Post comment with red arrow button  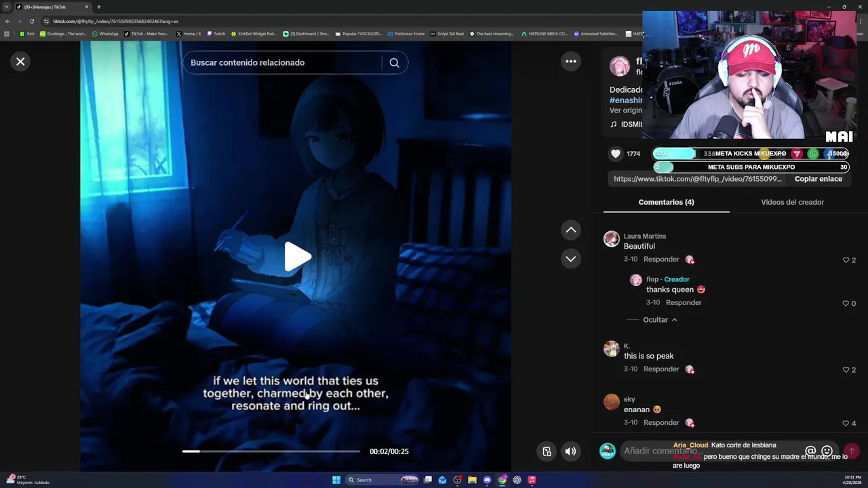(x=851, y=451)
